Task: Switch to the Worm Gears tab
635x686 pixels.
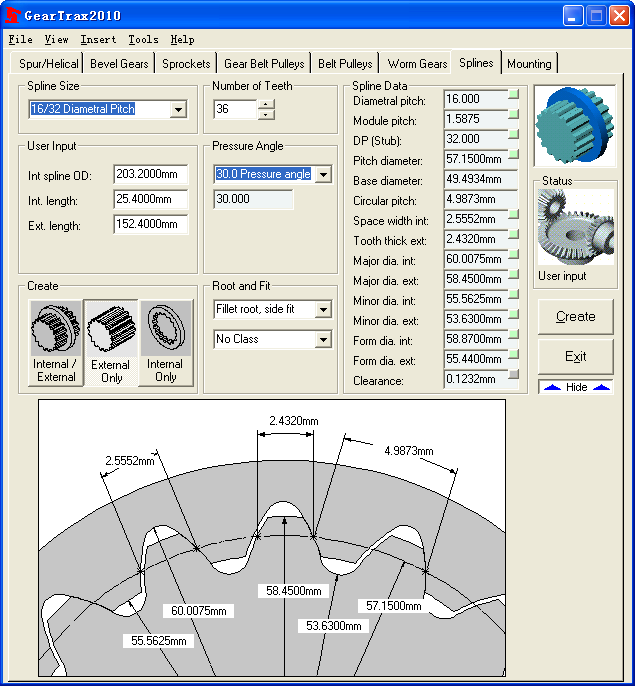Action: (x=417, y=64)
